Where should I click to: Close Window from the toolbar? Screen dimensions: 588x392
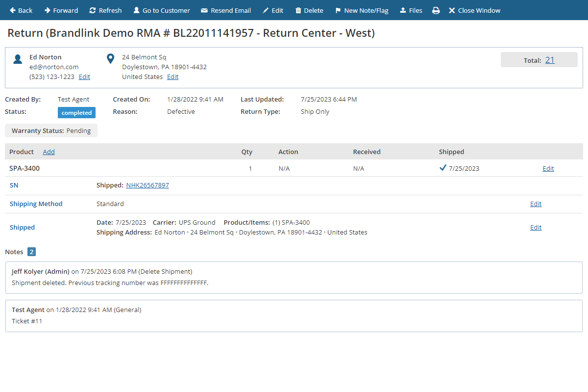(x=474, y=10)
